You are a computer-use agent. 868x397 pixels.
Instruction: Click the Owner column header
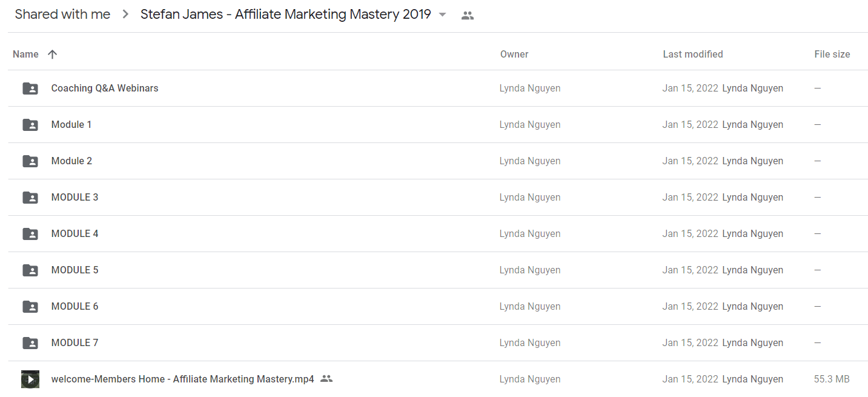[x=514, y=54]
